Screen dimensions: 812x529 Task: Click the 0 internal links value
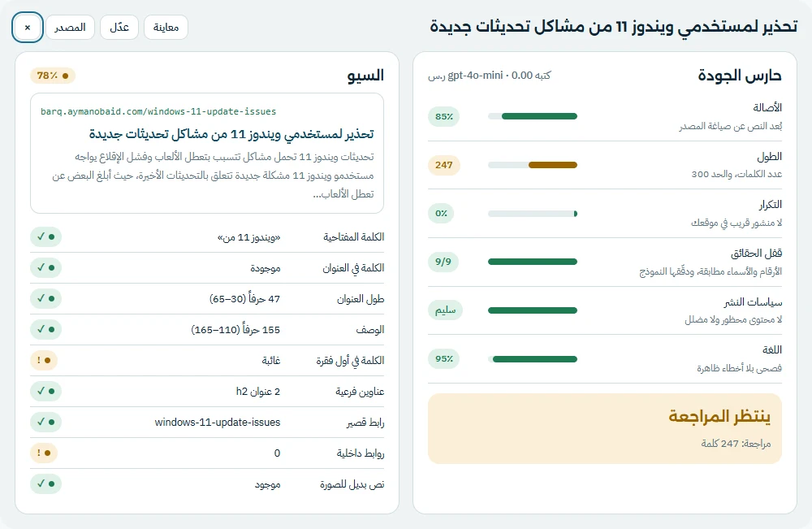[277, 453]
